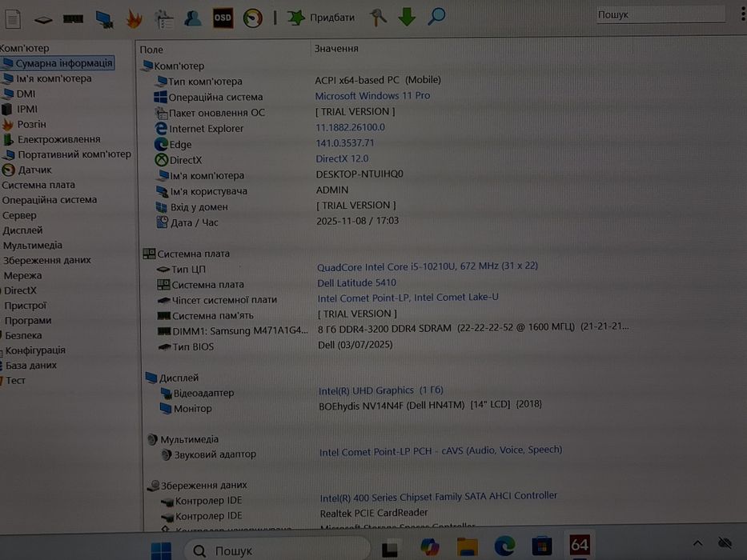Select Ім'я комп'ютера in the sidebar
The width and height of the screenshot is (747, 560).
click(x=48, y=78)
